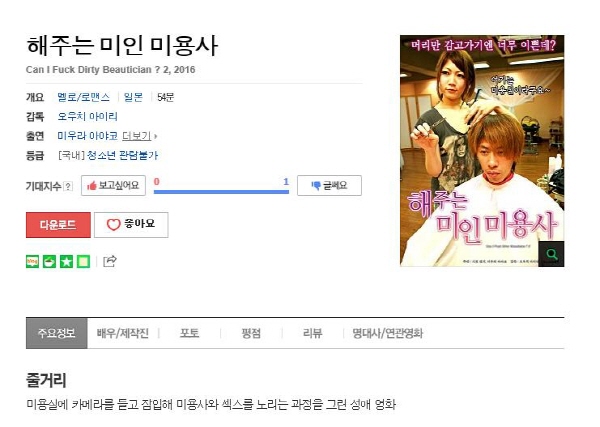Toggle the 좋아요 heart button
The height and width of the screenshot is (427, 600).
[x=131, y=225]
